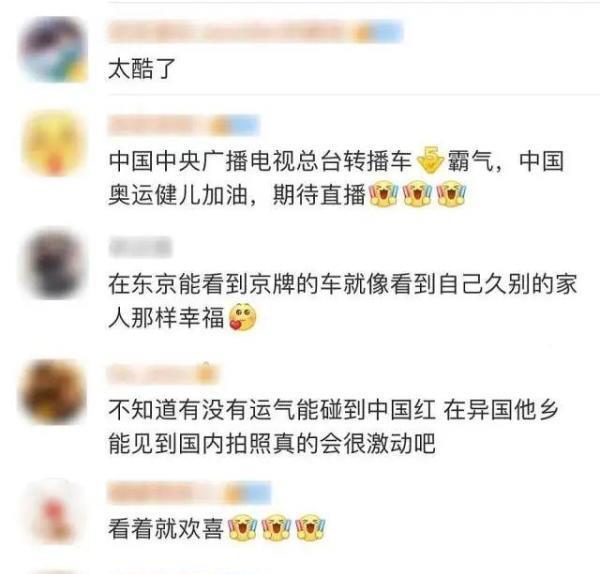Image resolution: width=600 pixels, height=574 pixels.
Task: Click blurred username above '看着就欢喜'
Action: [x=166, y=493]
